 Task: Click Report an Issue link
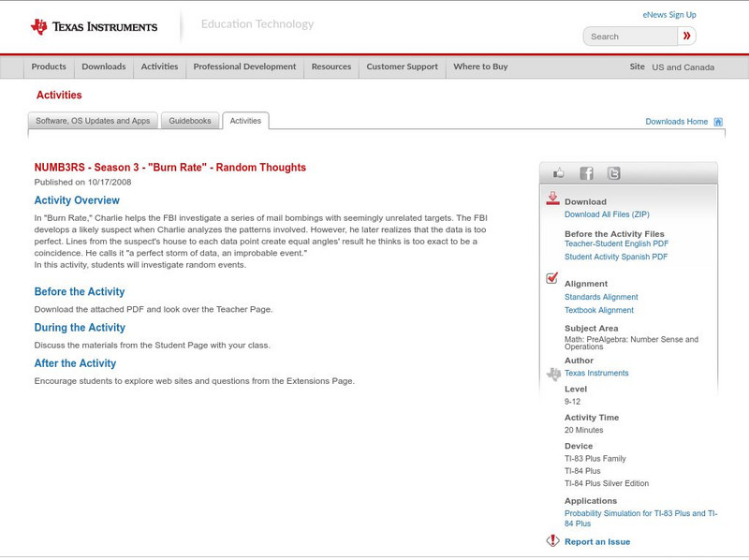click(597, 542)
